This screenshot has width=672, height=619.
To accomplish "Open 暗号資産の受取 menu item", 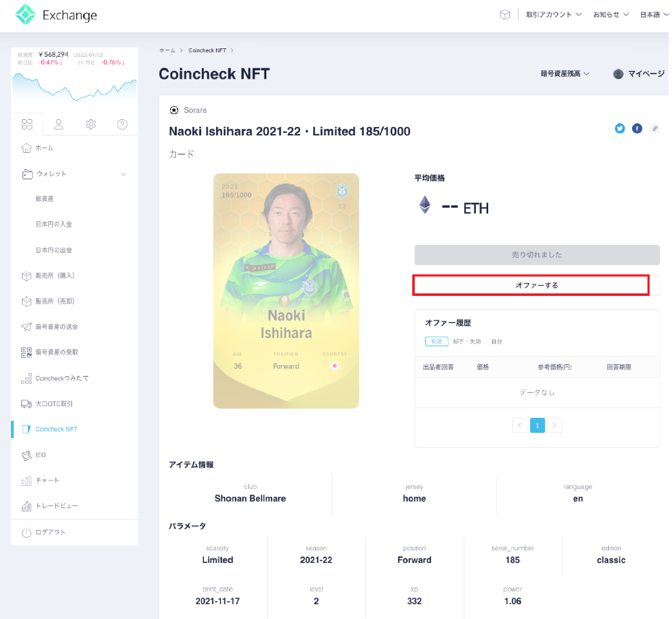I will [x=57, y=353].
